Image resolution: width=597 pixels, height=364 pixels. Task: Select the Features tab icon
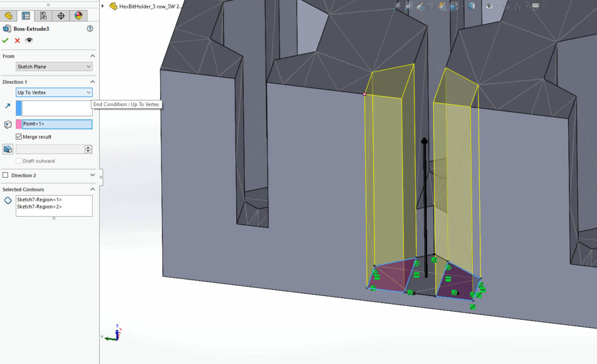coord(9,16)
